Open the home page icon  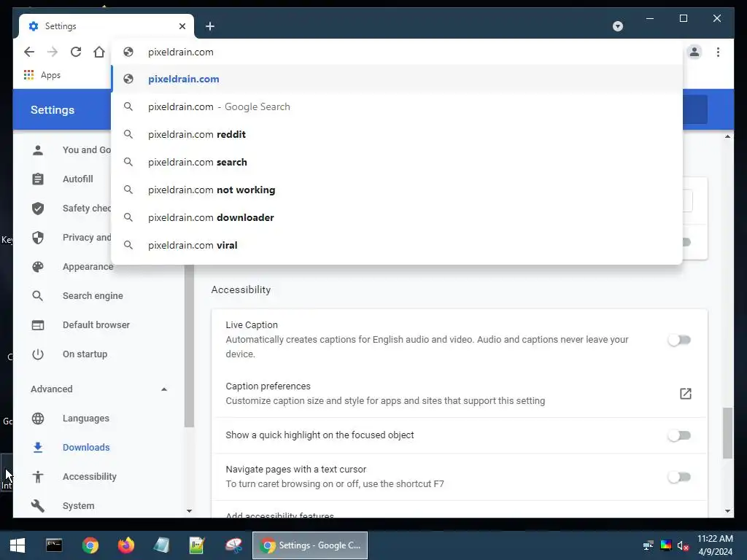[x=99, y=52]
